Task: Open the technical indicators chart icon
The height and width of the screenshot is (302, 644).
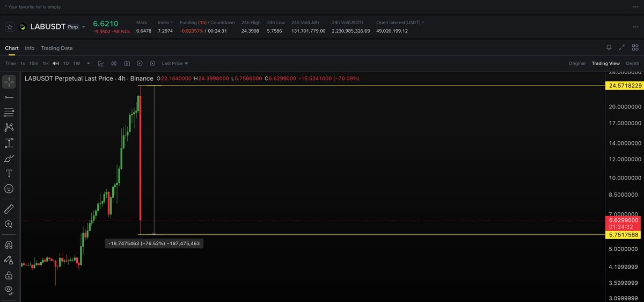Action: (x=101, y=63)
